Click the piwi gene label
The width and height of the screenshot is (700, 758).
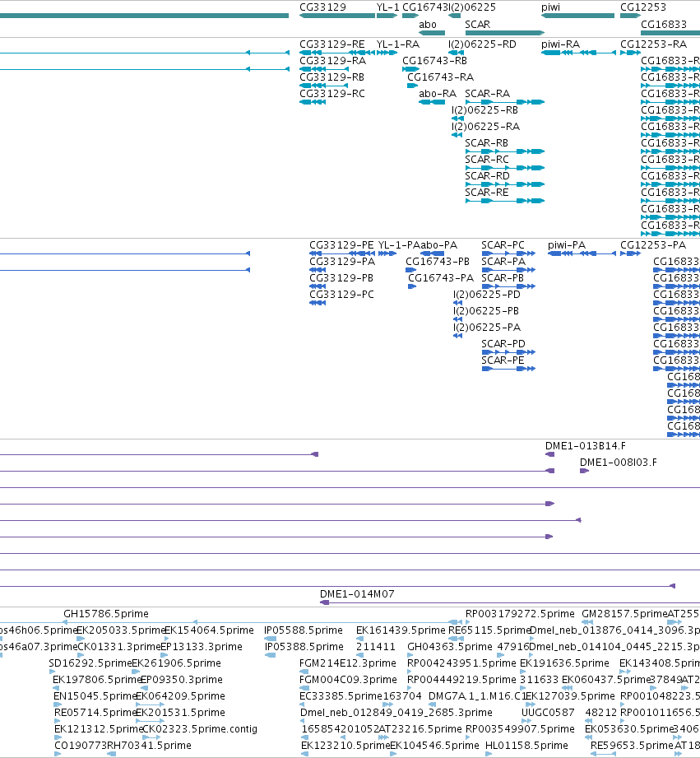pos(551,7)
